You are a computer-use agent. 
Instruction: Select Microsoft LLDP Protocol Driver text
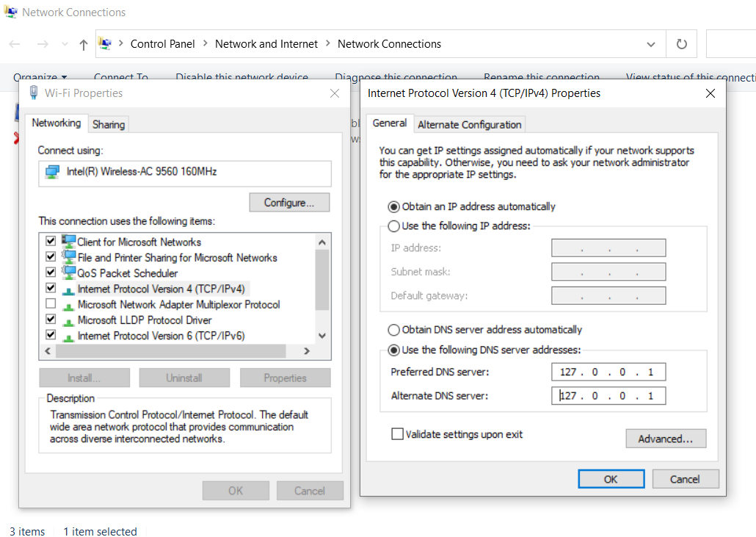(145, 320)
